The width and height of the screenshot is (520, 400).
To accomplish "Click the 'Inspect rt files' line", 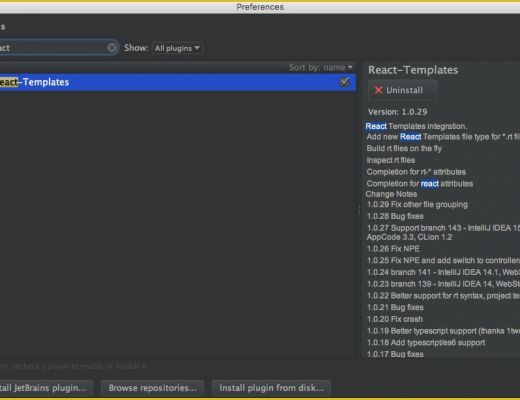I will [x=391, y=160].
